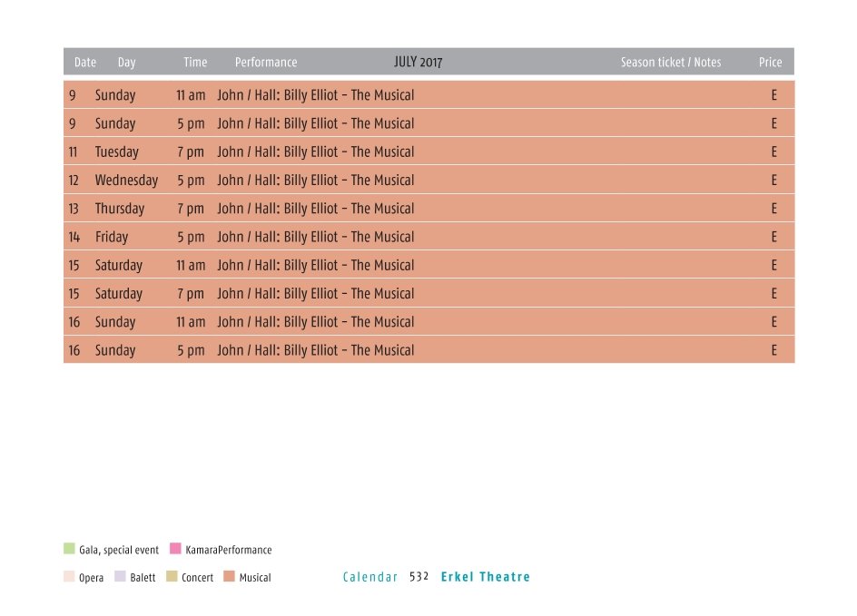Screen dimensions: 857x616
Task: Click the Erkel Theatre footer text
Action: tap(486, 577)
